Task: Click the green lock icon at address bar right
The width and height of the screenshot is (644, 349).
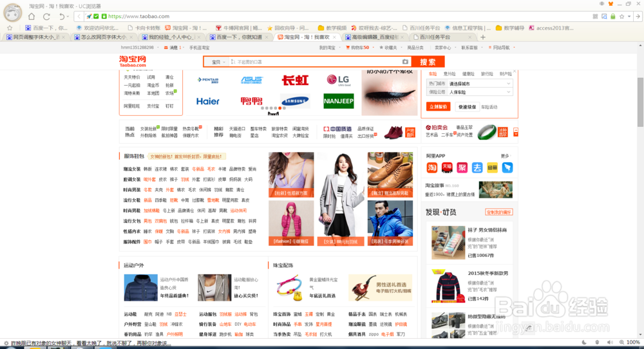Action: 613,17
